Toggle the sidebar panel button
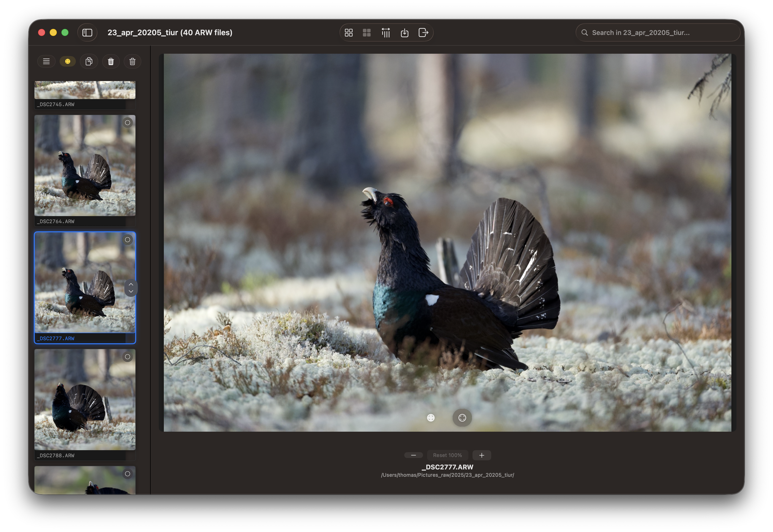Screen dimensions: 773x532 point(87,33)
